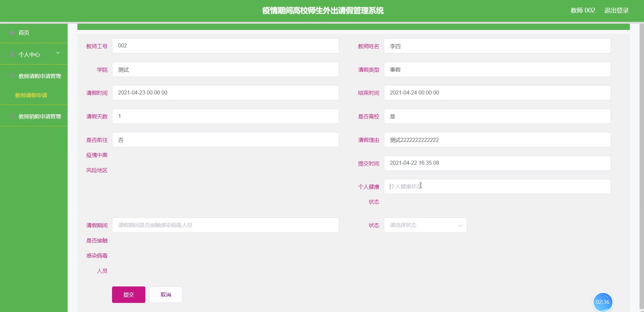Click the 个人健康 label
Screen dimensions: 644x312
368,187
